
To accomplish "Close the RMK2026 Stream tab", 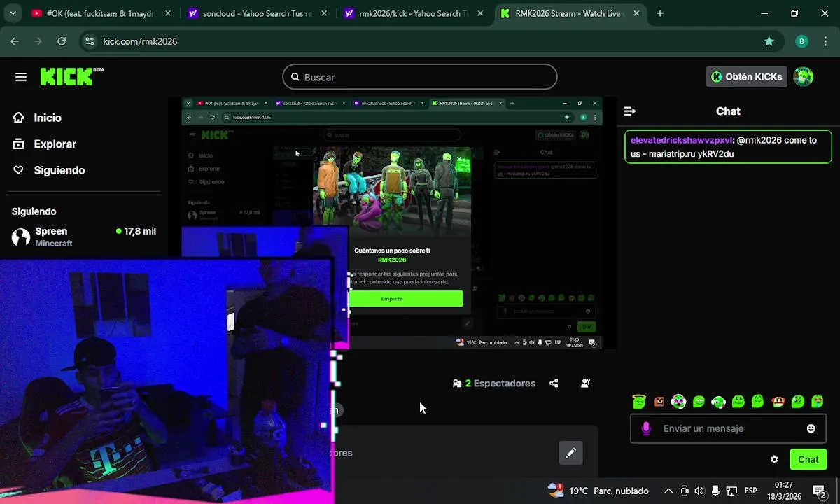I will pos(636,13).
